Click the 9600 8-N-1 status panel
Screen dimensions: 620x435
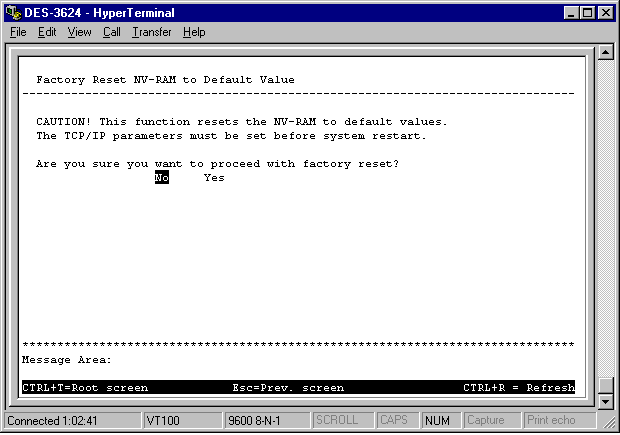tap(266, 420)
